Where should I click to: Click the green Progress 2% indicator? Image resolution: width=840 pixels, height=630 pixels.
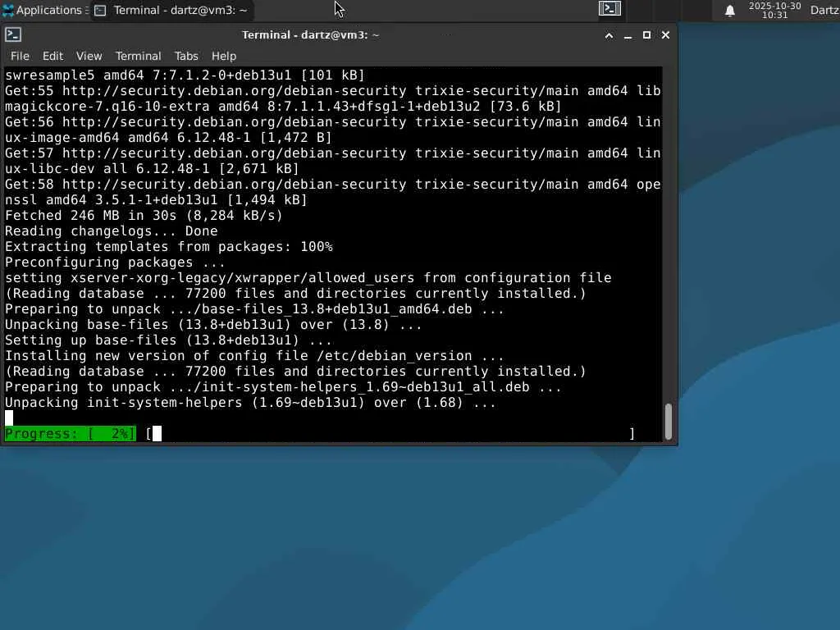coord(71,434)
